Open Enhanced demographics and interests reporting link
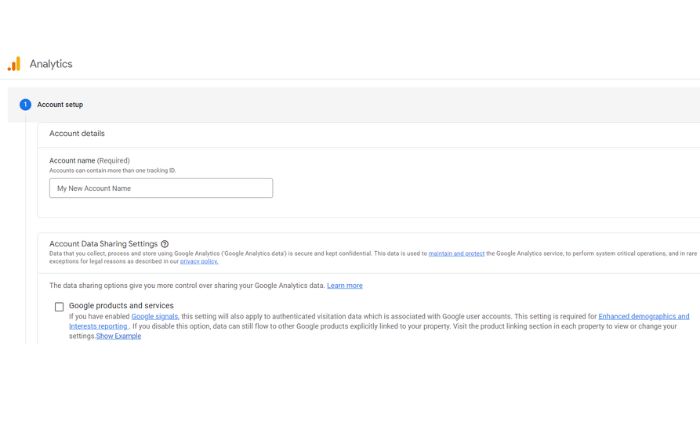Image resolution: width=700 pixels, height=440 pixels. [x=643, y=316]
